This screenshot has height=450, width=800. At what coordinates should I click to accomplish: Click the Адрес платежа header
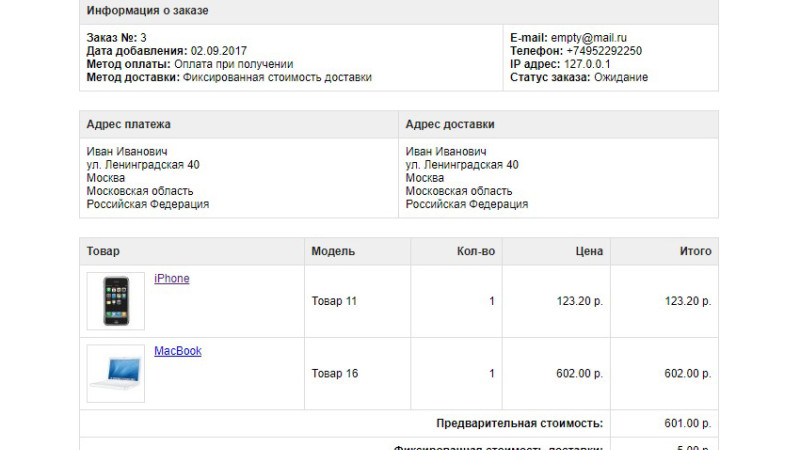click(129, 124)
